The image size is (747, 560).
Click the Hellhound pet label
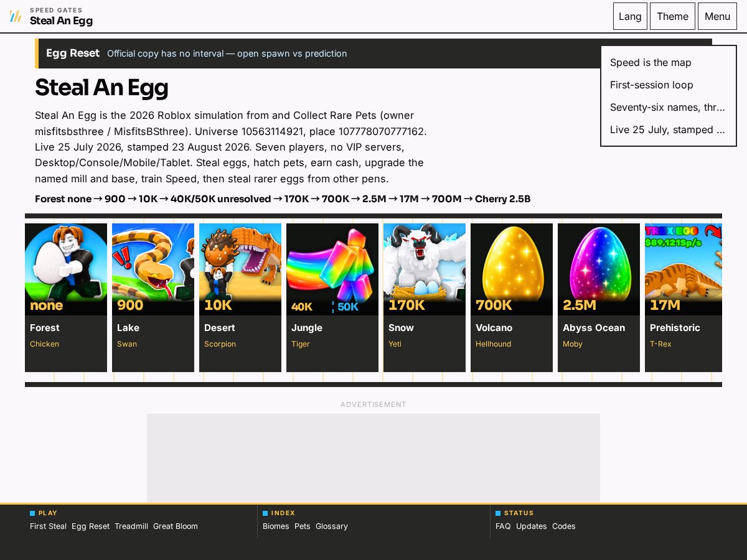[494, 344]
